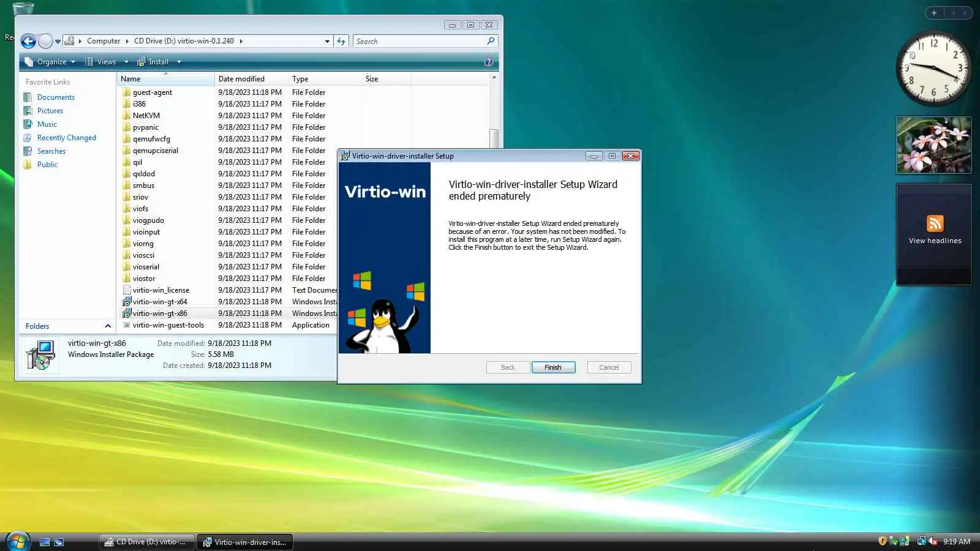This screenshot has height=551, width=980.
Task: Open the Windows Start orb
Action: pos(18,541)
